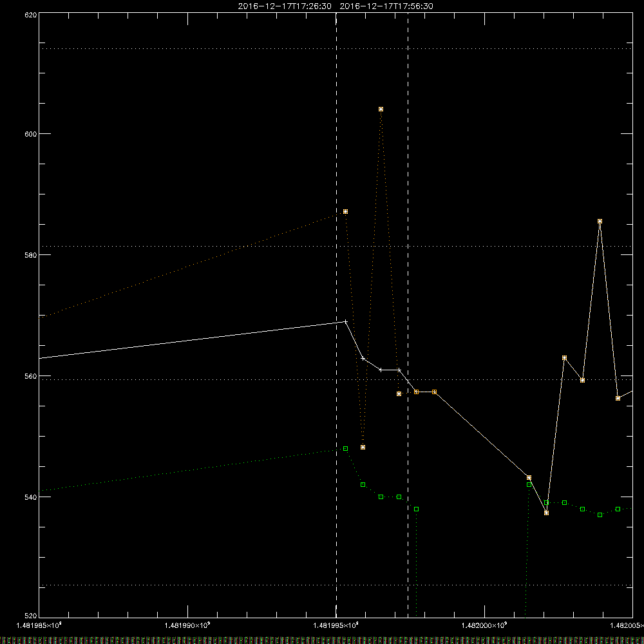Screen dimensions: 644x644
Task: Select the lowest orange marker near 537
Action: 546,513
